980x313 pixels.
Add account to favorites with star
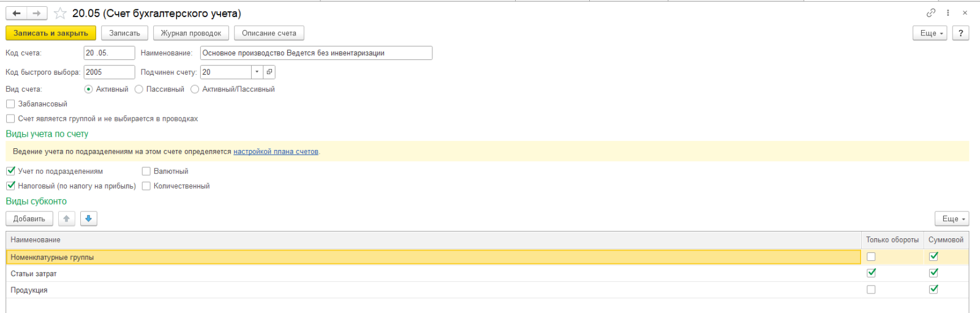tap(60, 13)
